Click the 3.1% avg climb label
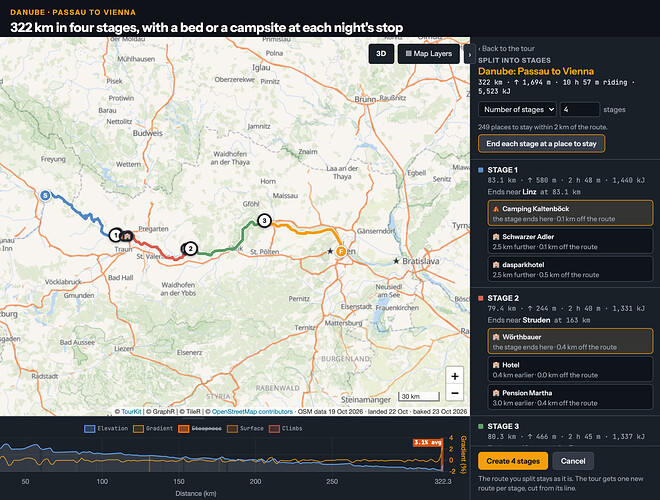660x500 pixels. pos(427,442)
